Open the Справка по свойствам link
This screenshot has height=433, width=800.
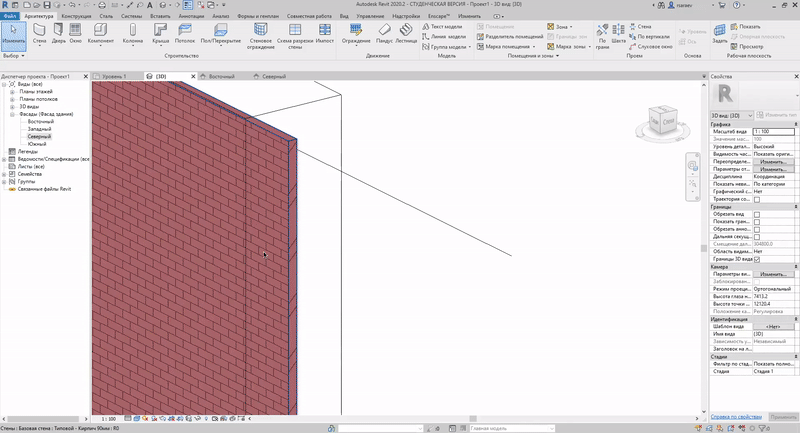tap(736, 416)
